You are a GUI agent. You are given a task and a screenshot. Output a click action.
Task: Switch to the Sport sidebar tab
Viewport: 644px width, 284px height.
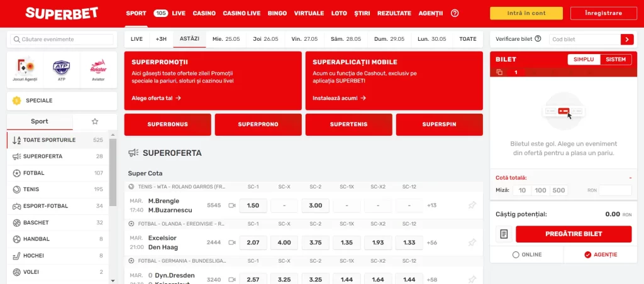click(x=40, y=121)
